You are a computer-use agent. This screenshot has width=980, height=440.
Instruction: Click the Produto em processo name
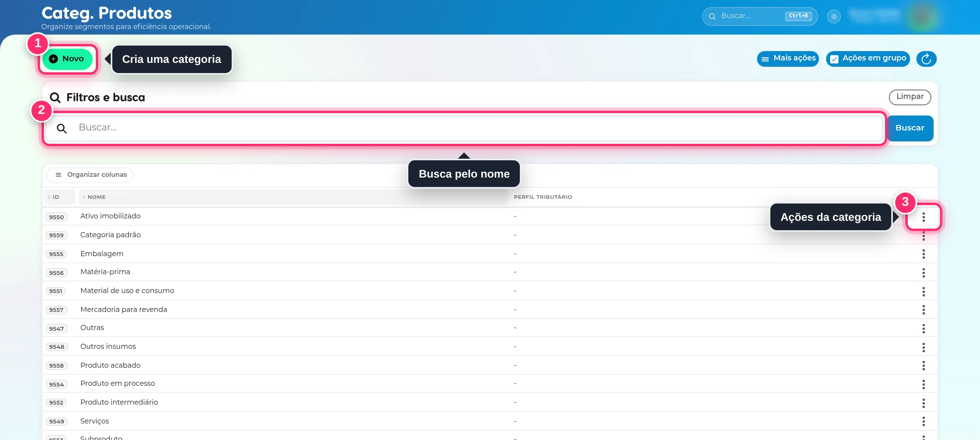[117, 383]
